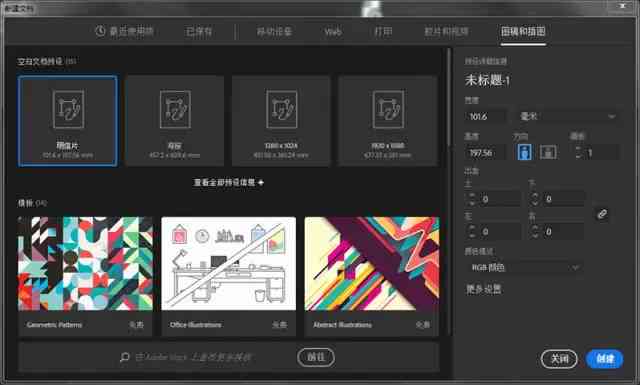Switch to the 打印 print tab
640x385 pixels.
(x=383, y=31)
